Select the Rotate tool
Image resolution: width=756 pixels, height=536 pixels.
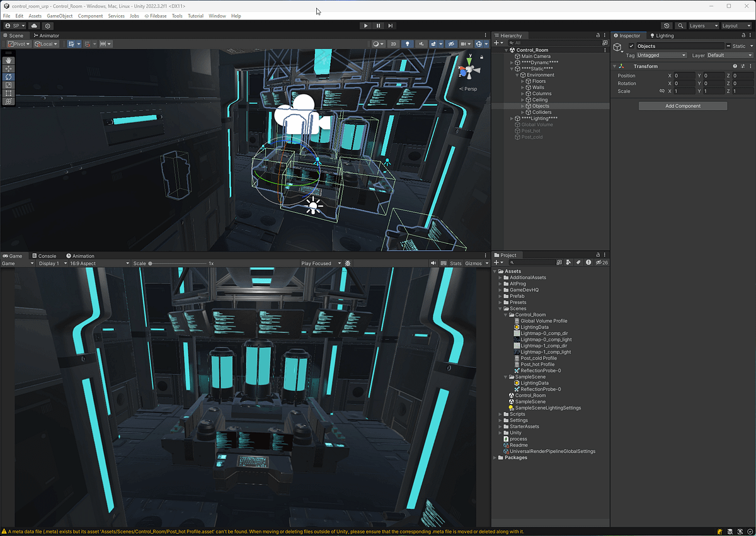click(x=8, y=77)
